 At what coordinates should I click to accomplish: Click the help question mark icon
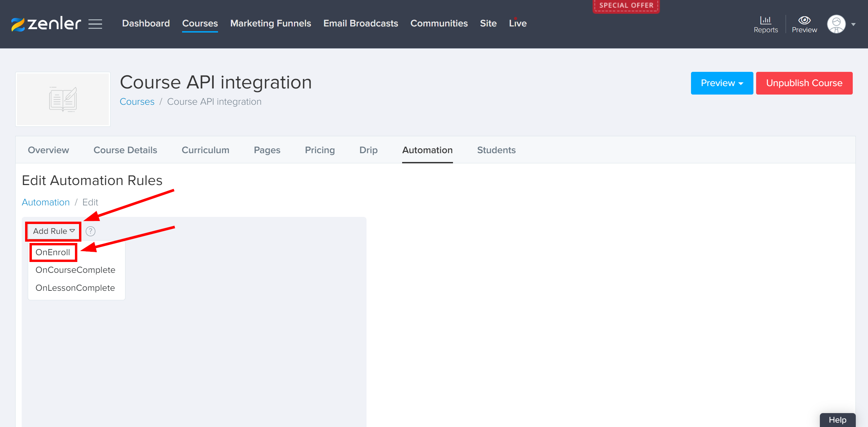click(91, 231)
